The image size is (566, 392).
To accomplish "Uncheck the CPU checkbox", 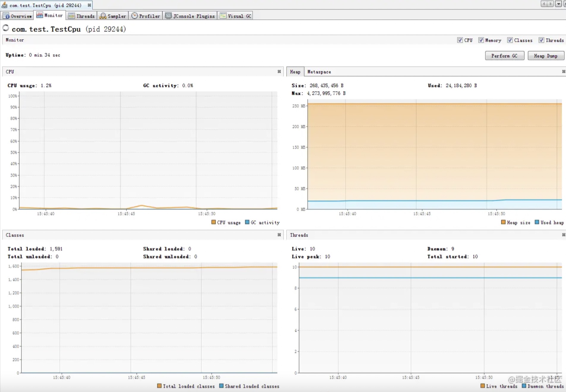I will click(x=460, y=40).
